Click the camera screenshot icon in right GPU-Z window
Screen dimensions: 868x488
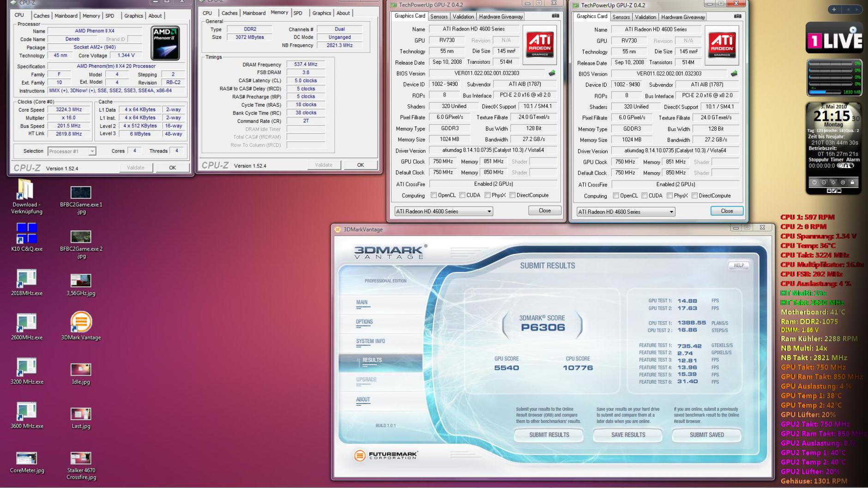coord(738,16)
